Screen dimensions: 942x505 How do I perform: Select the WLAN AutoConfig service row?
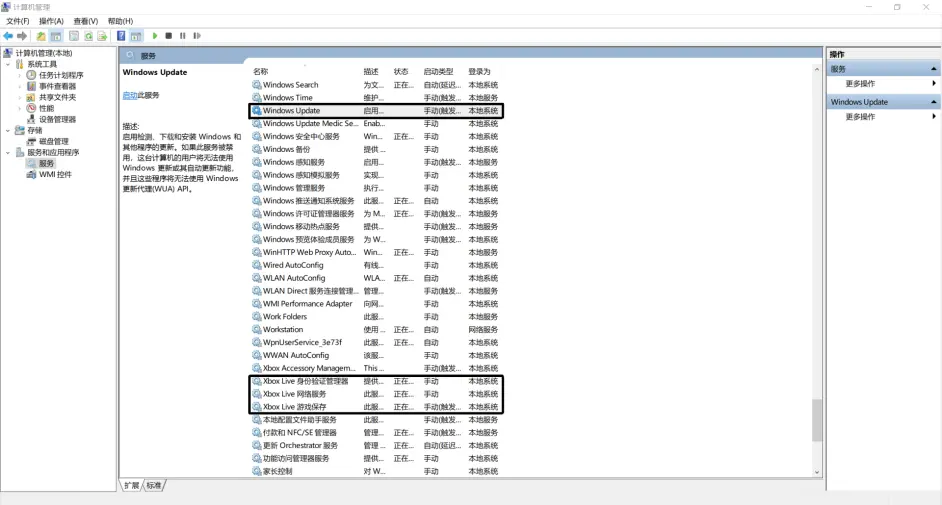375,278
